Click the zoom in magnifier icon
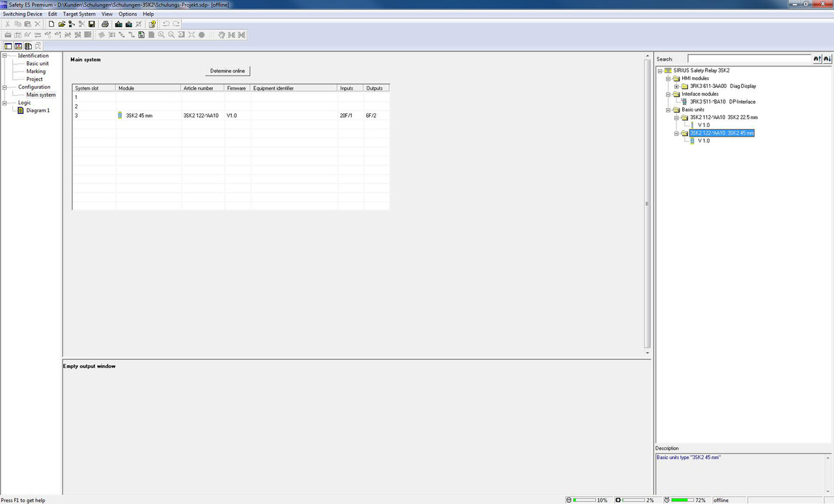This screenshot has height=504, width=834. click(x=161, y=35)
